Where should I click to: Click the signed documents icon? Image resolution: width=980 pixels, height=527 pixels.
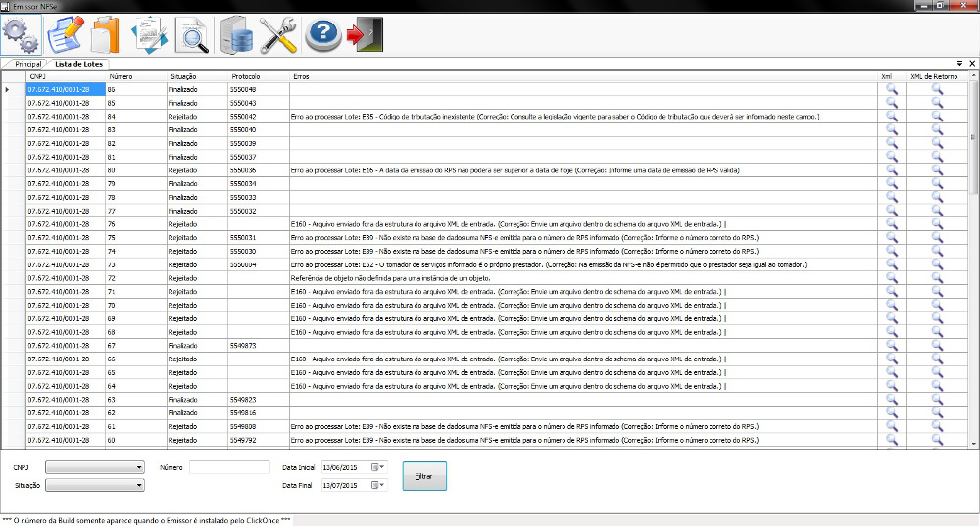(149, 34)
